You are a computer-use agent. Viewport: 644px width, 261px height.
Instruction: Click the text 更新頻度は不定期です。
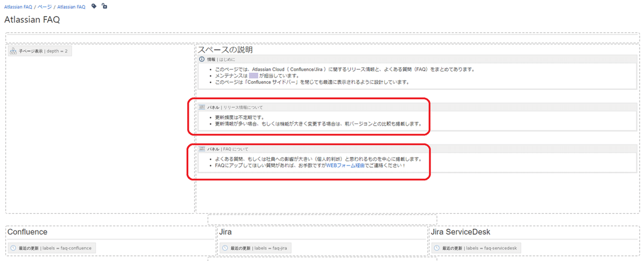240,117
